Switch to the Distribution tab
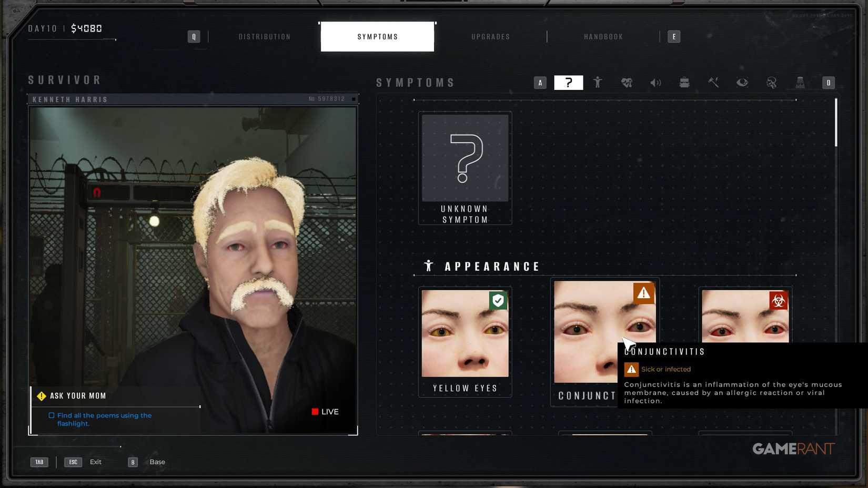868x488 pixels. (x=265, y=37)
